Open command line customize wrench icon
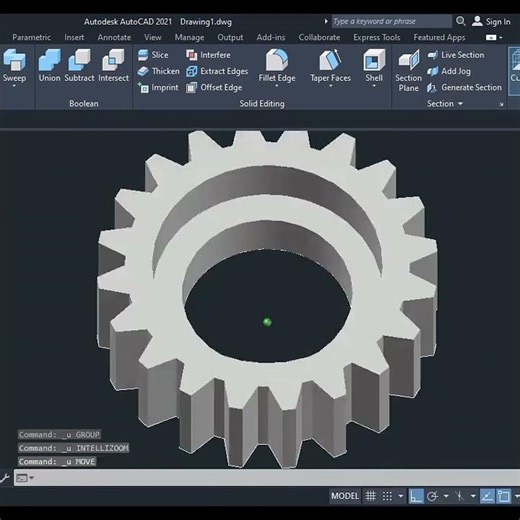 pyautogui.click(x=4, y=478)
